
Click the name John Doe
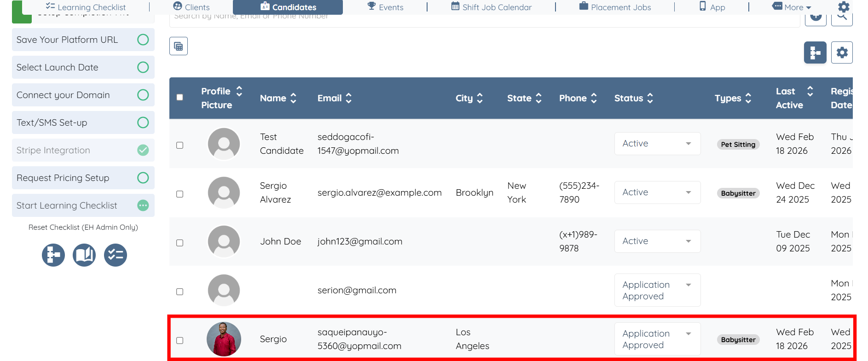[281, 241]
